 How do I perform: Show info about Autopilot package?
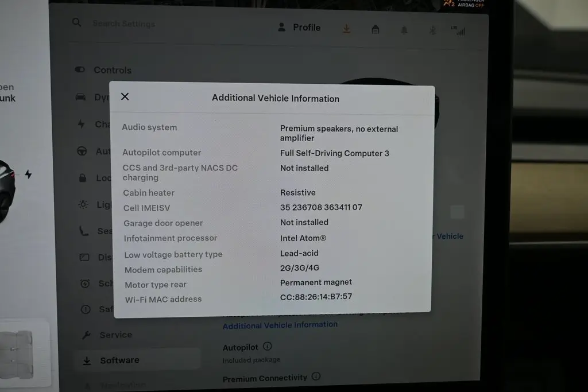(268, 346)
